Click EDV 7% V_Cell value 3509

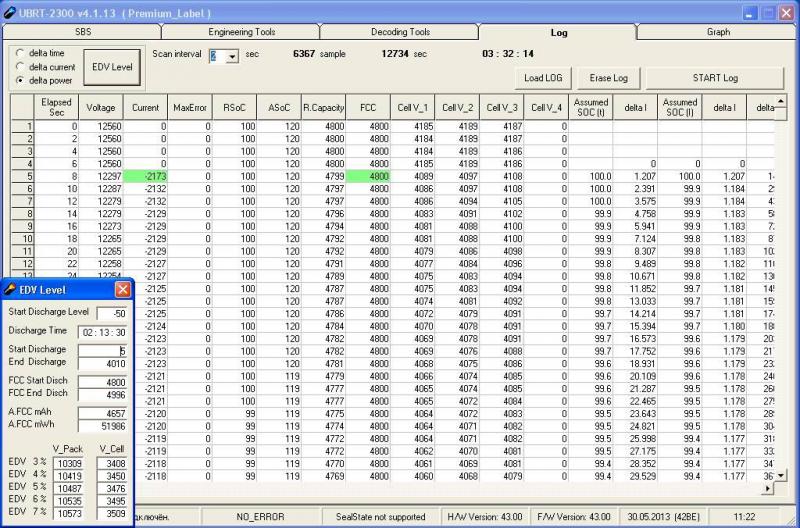click(111, 513)
